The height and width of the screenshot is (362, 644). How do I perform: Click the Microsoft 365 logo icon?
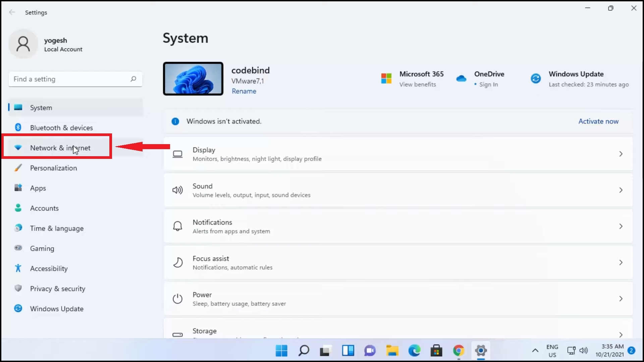(386, 79)
